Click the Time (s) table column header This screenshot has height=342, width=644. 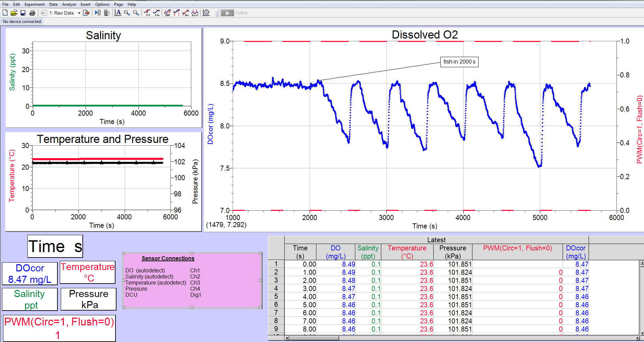click(x=300, y=252)
